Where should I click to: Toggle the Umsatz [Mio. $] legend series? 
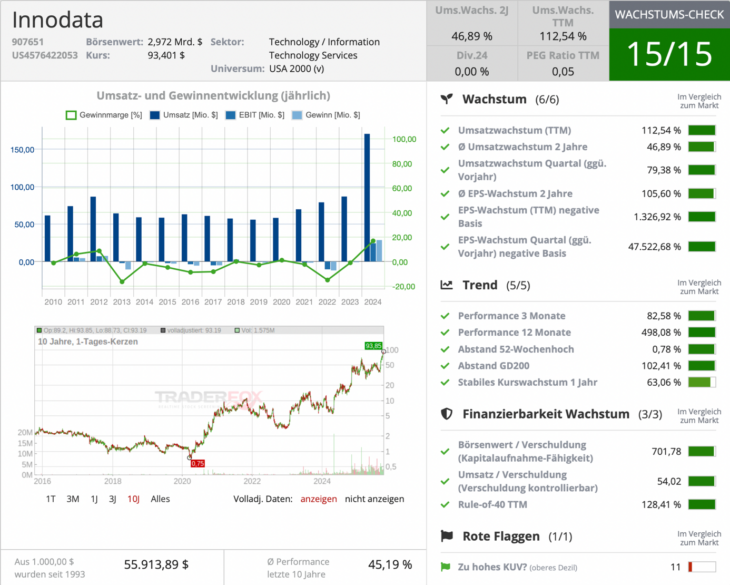coord(186,116)
